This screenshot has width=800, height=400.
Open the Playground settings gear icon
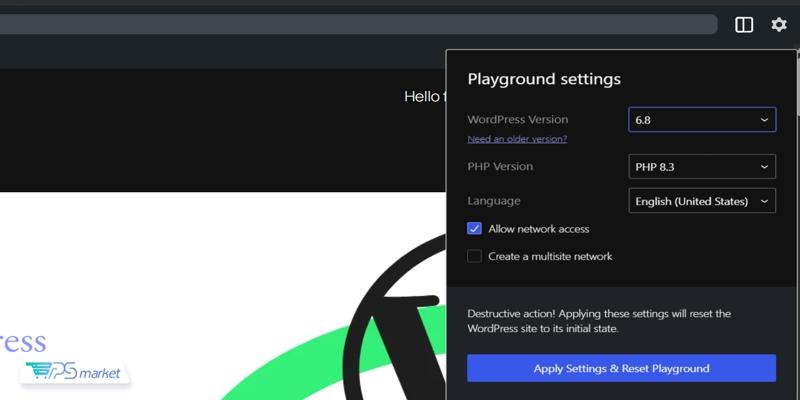coord(779,25)
